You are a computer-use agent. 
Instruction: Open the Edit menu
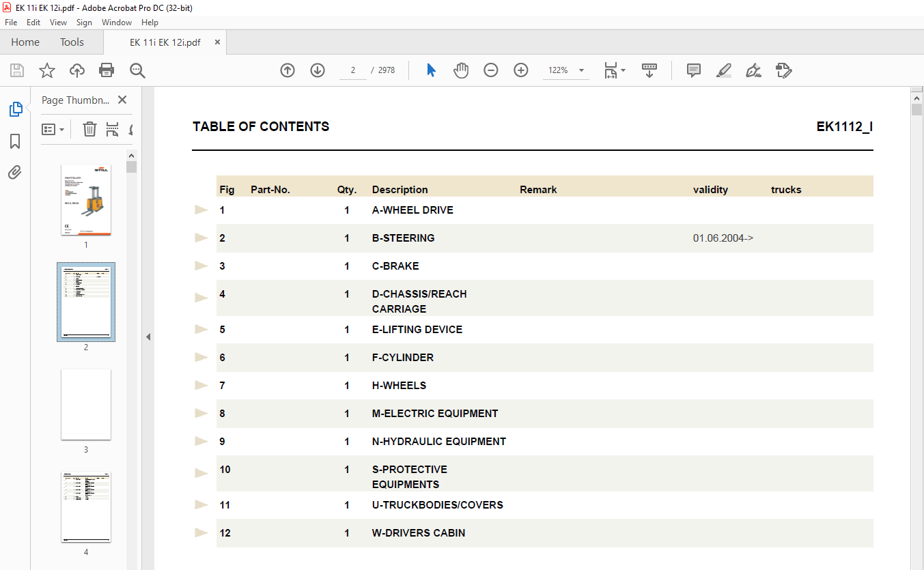click(x=33, y=23)
